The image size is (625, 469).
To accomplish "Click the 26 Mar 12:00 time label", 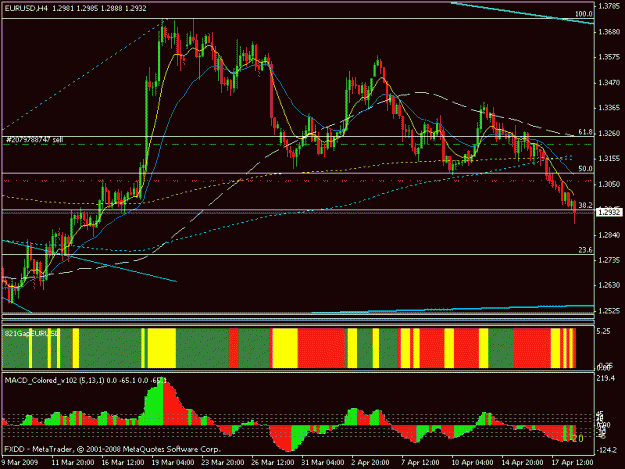I will coord(273,462).
